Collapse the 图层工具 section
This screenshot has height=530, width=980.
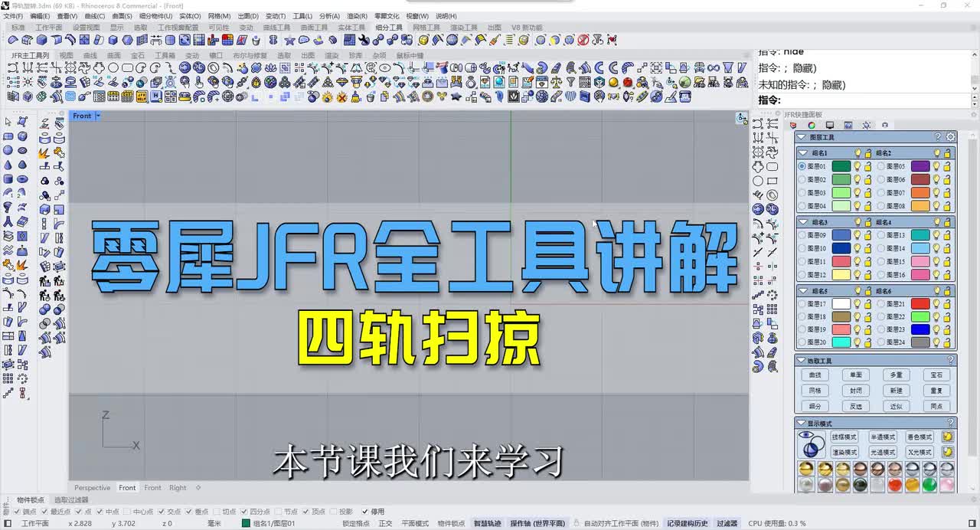tap(802, 137)
